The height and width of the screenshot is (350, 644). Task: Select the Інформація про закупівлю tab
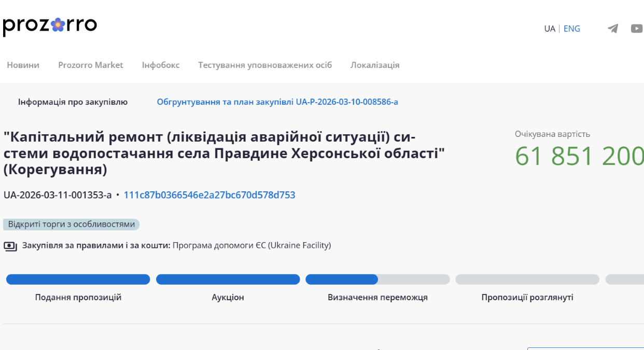[73, 102]
